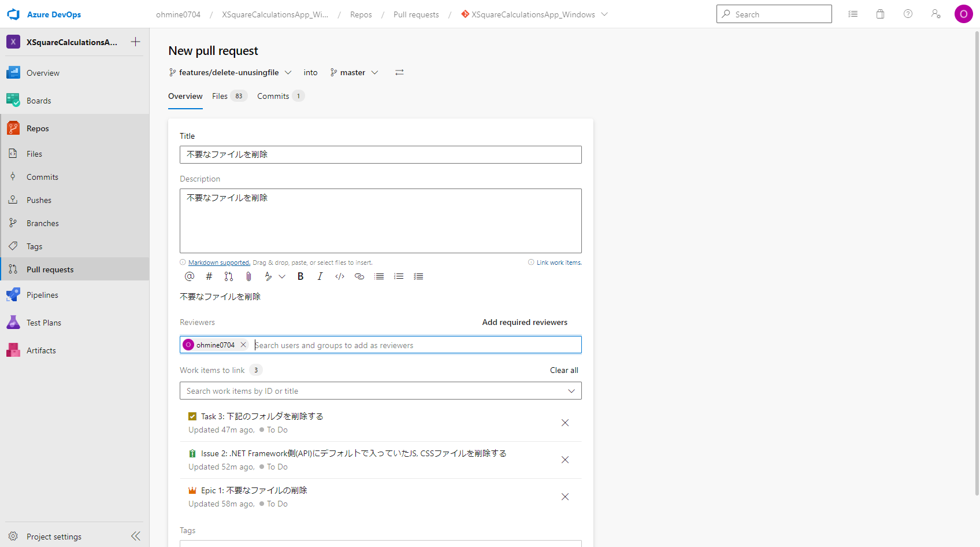Open the target branch master dropdown
The height and width of the screenshot is (547, 980).
point(354,72)
